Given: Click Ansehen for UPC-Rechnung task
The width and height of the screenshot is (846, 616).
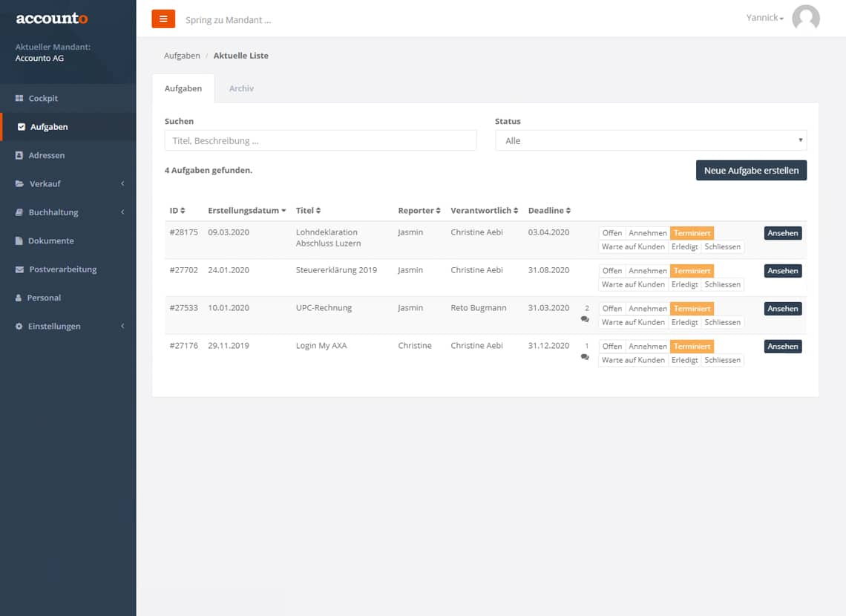Looking at the screenshot, I should point(782,309).
